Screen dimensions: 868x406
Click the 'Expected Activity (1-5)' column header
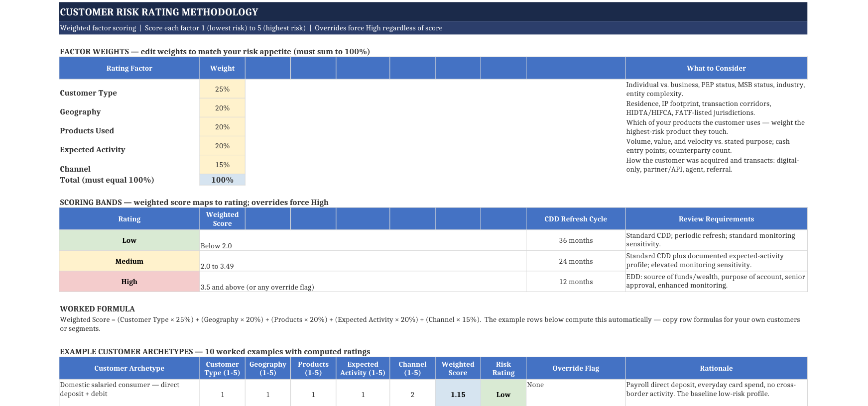[363, 368]
